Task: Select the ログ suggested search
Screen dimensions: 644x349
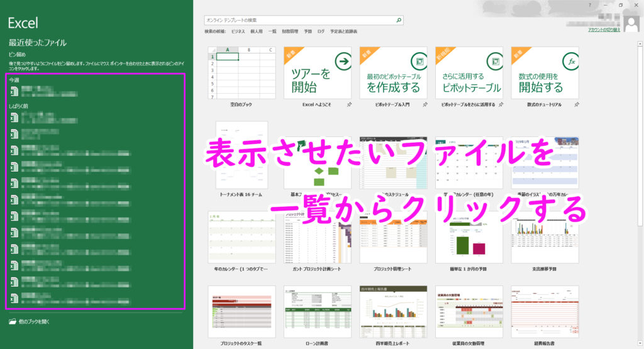Action: tap(321, 31)
